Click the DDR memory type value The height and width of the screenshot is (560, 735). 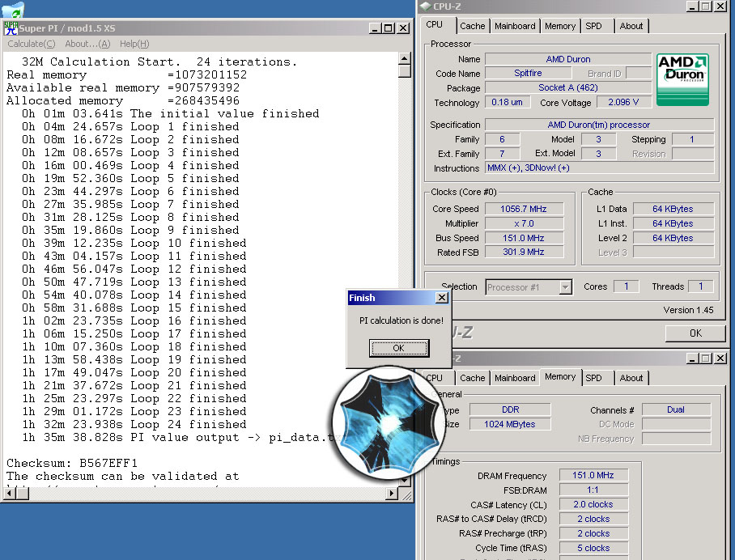[x=510, y=409]
